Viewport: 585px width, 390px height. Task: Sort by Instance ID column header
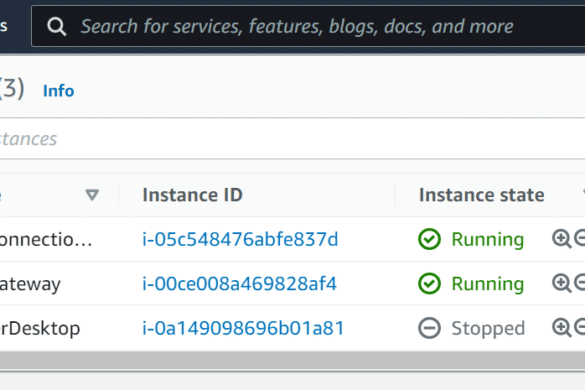coord(193,195)
